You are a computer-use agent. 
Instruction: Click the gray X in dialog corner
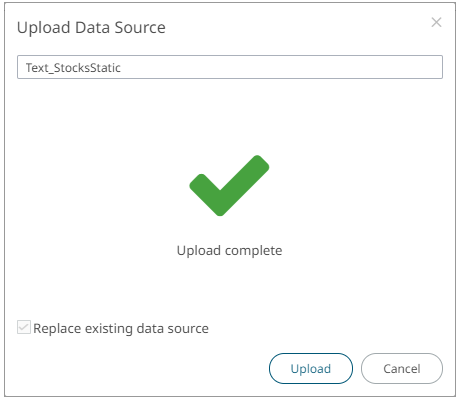click(436, 22)
